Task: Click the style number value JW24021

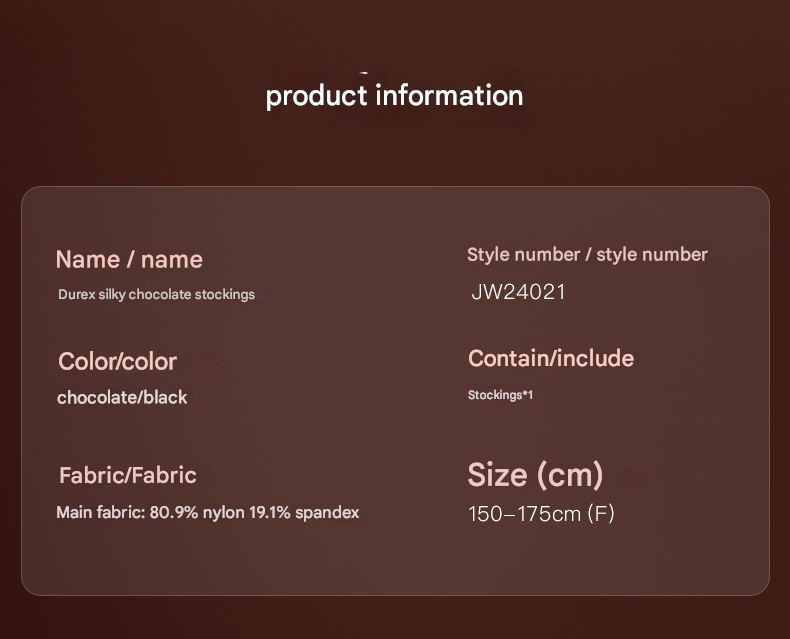Action: click(x=518, y=292)
